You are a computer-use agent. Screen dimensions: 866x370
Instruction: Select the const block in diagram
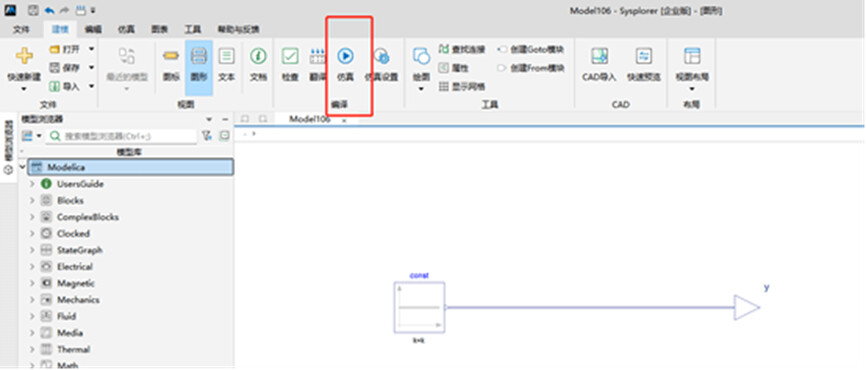click(x=419, y=308)
